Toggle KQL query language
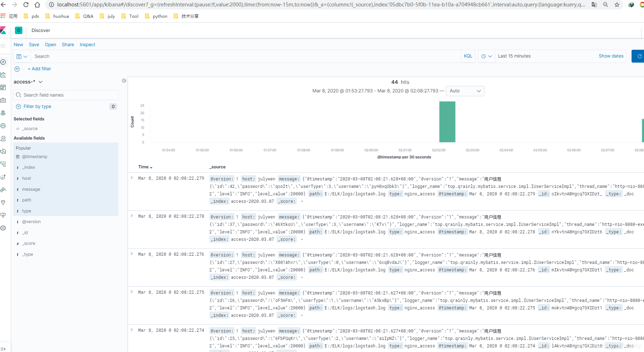The height and width of the screenshot is (352, 644). [468, 56]
